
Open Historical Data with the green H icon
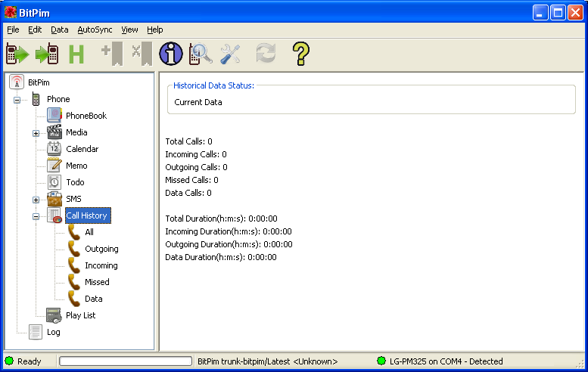click(x=76, y=54)
